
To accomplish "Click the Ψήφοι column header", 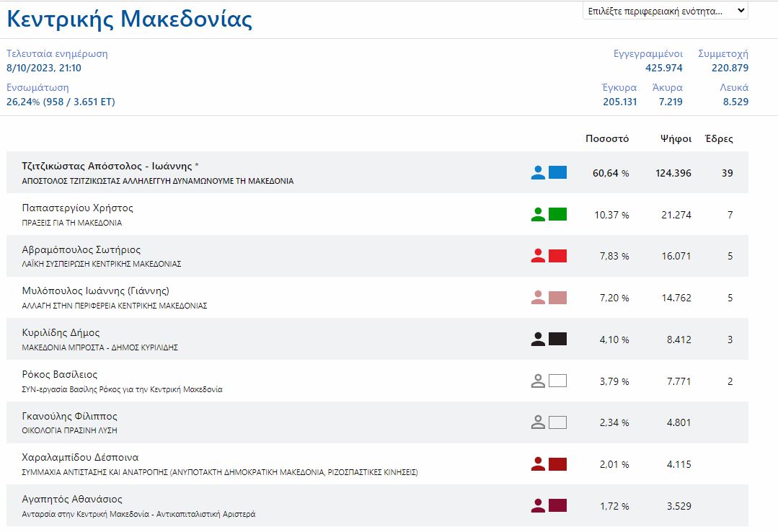I will (x=676, y=138).
